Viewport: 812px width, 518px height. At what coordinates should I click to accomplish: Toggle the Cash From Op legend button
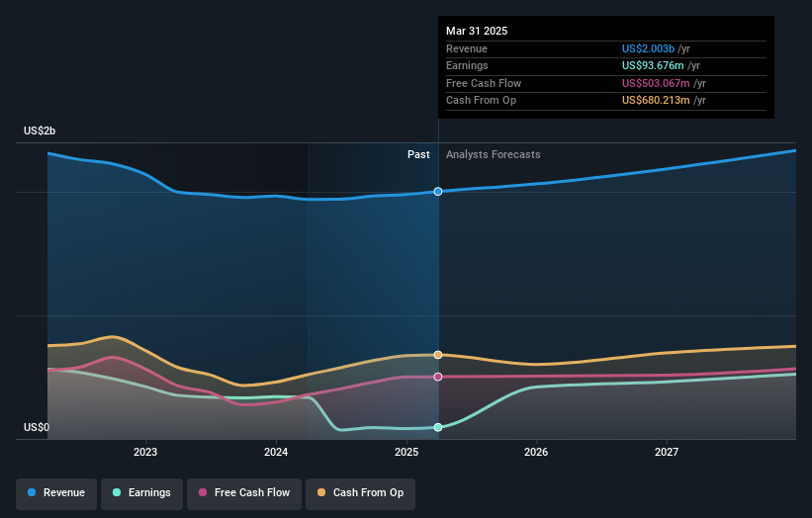coord(360,493)
